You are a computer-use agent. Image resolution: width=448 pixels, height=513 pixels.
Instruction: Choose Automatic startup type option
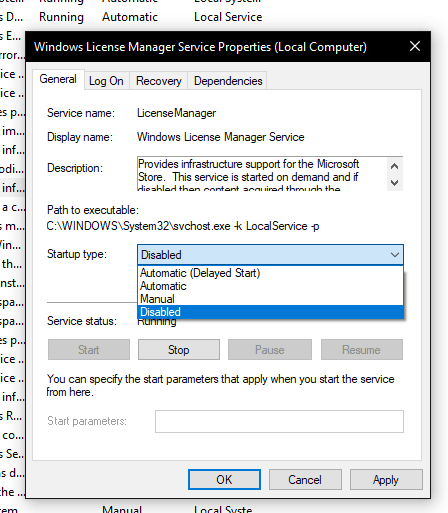coord(270,286)
